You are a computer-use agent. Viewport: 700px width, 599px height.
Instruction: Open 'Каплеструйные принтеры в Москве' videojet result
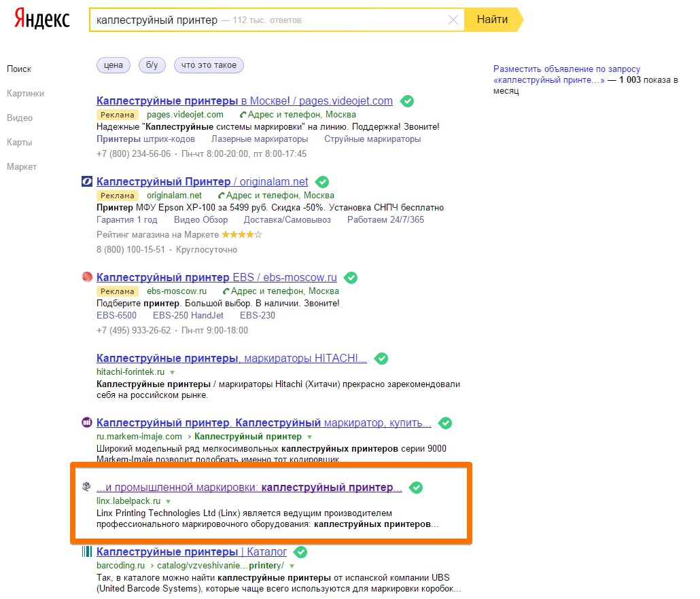pos(245,101)
